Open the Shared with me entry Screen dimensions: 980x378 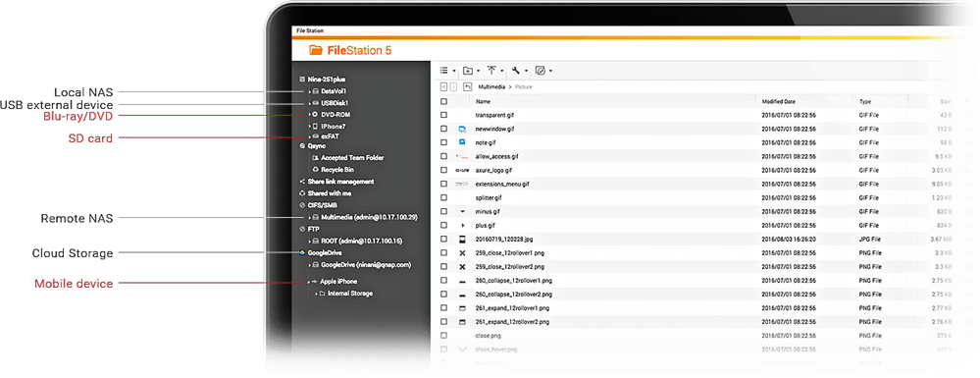pyautogui.click(x=330, y=193)
